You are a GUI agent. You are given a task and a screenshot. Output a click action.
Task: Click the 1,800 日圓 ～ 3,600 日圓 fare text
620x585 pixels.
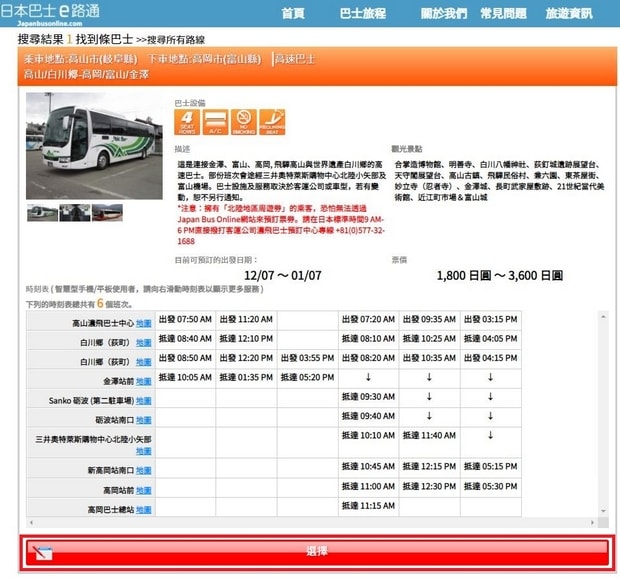(x=500, y=276)
